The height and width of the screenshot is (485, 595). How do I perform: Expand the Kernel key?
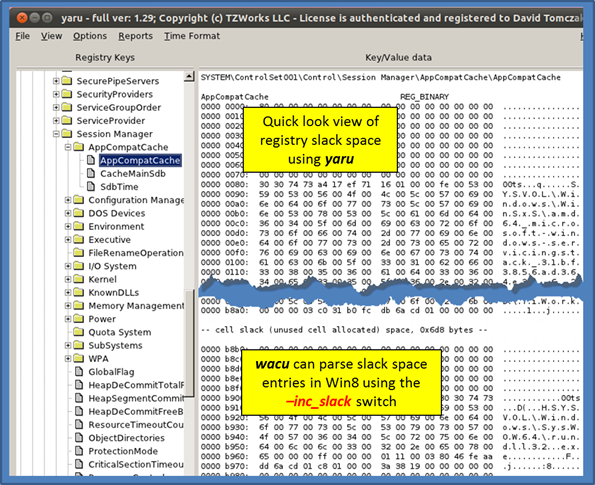[68, 279]
